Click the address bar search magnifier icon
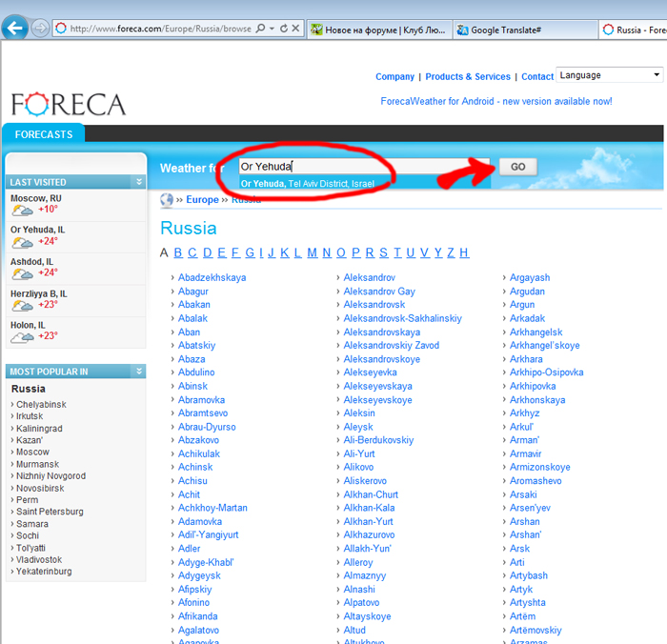667x644 pixels. (259, 29)
